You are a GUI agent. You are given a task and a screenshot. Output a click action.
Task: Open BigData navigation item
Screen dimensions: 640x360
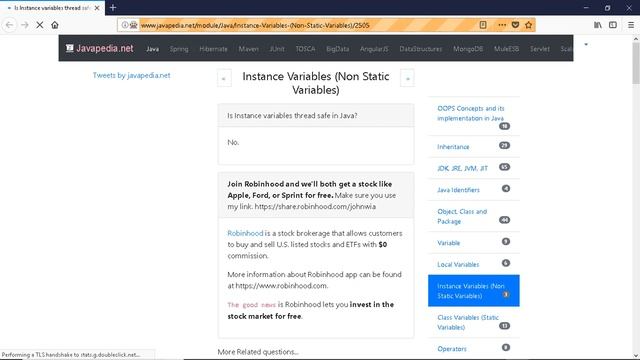[x=338, y=49]
